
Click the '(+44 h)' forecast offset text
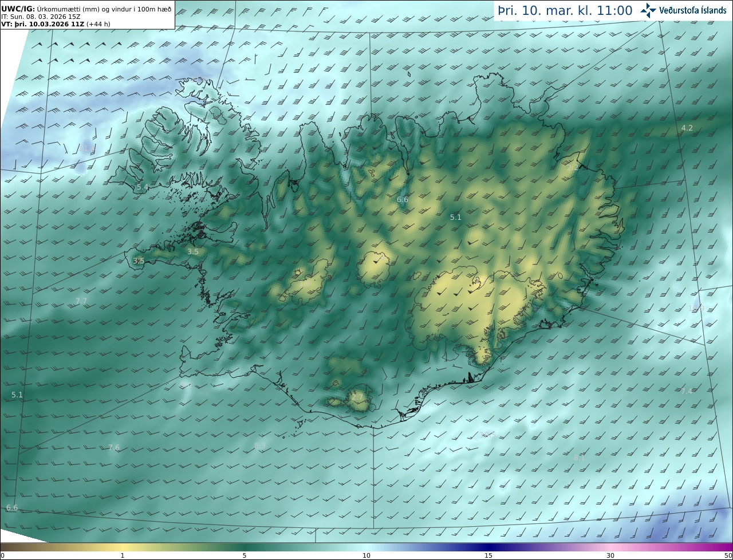click(98, 24)
